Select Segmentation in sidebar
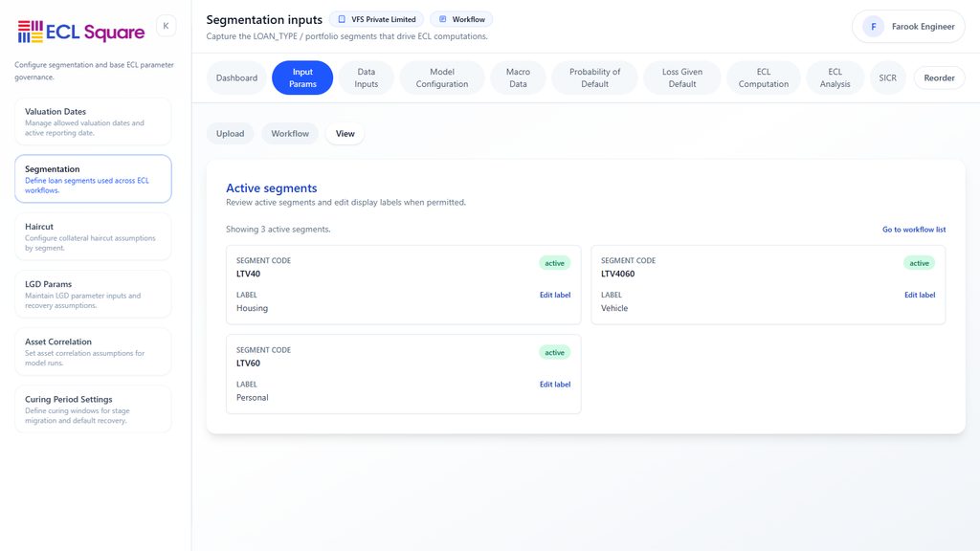 tap(93, 179)
